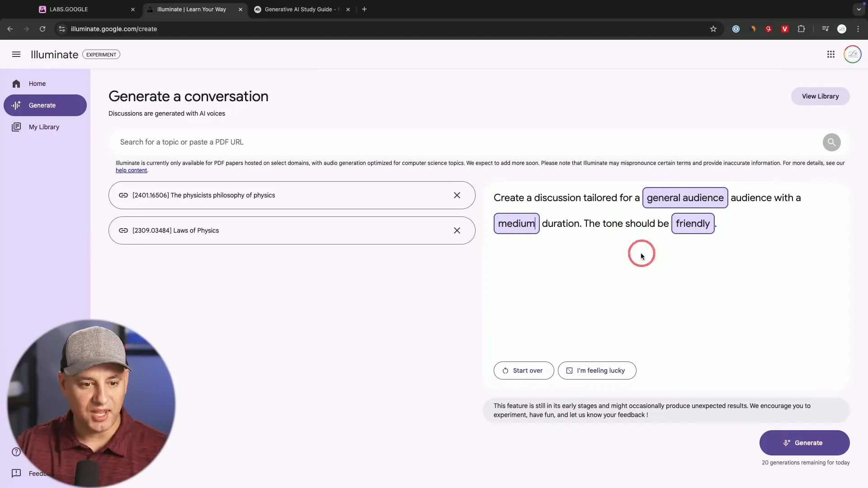Open the media control icon in toolbar
The height and width of the screenshot is (488, 868).
[826, 29]
